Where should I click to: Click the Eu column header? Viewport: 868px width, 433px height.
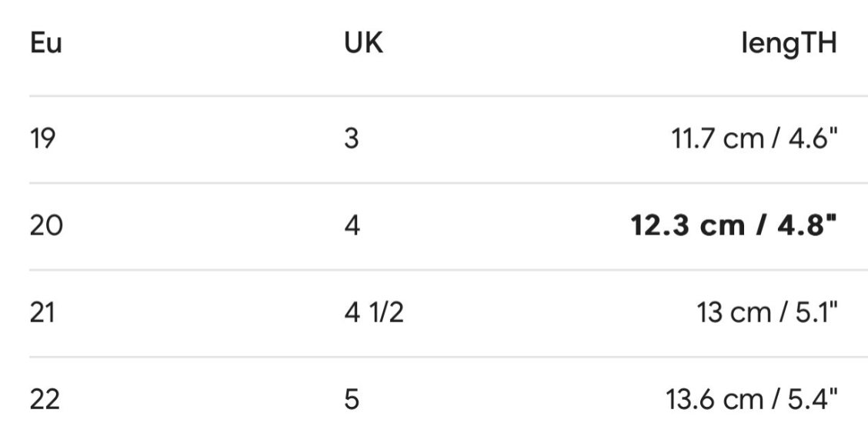(45, 45)
